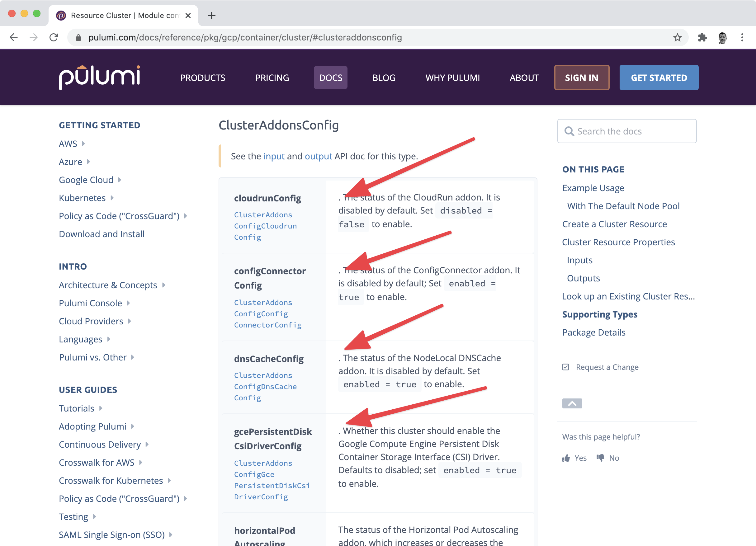Open Chrome profile avatar

tap(722, 37)
